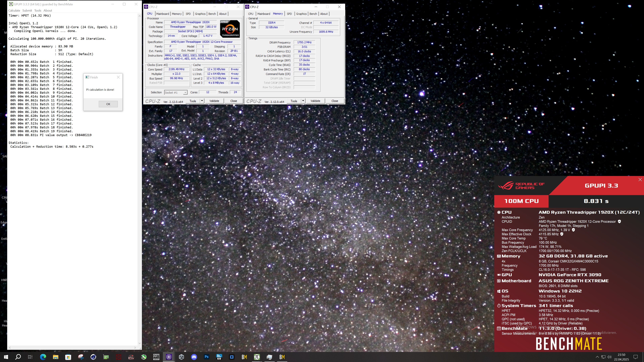
Task: Switch to GPUPI via the pi taskbar icon
Action: tap(257, 357)
